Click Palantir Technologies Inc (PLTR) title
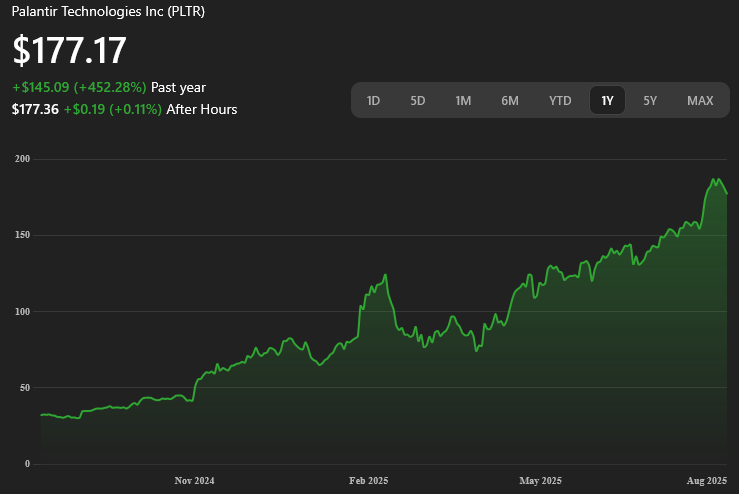The width and height of the screenshot is (739, 494). click(x=108, y=11)
